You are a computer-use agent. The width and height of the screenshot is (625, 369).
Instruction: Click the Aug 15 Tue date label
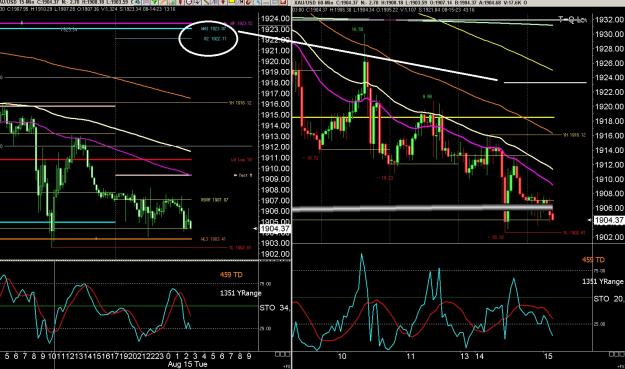pyautogui.click(x=187, y=364)
